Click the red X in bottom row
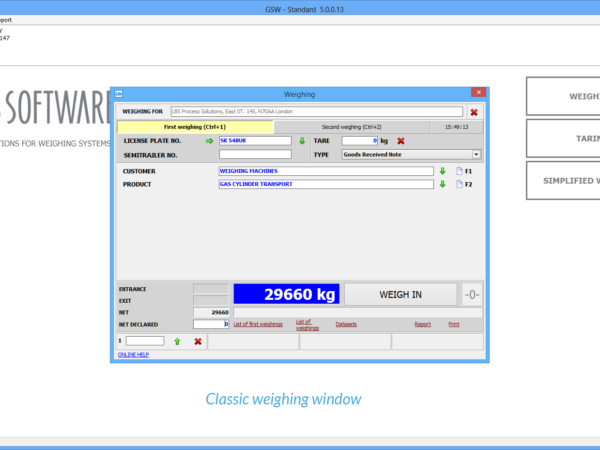This screenshot has width=600, height=450. pos(198,341)
